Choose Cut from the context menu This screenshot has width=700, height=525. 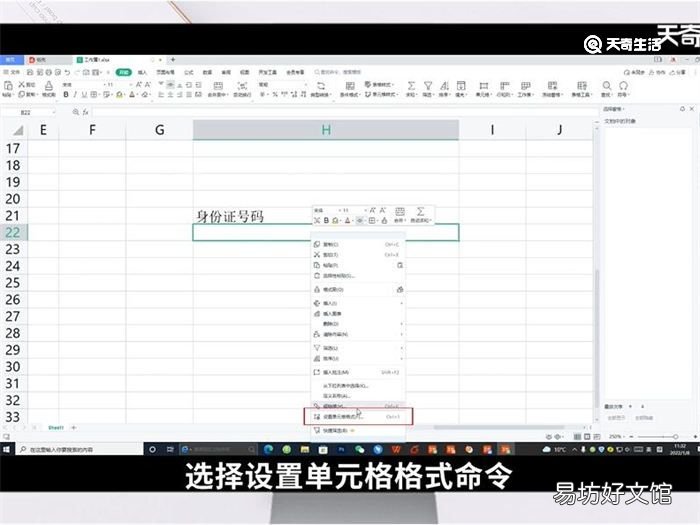point(358,254)
